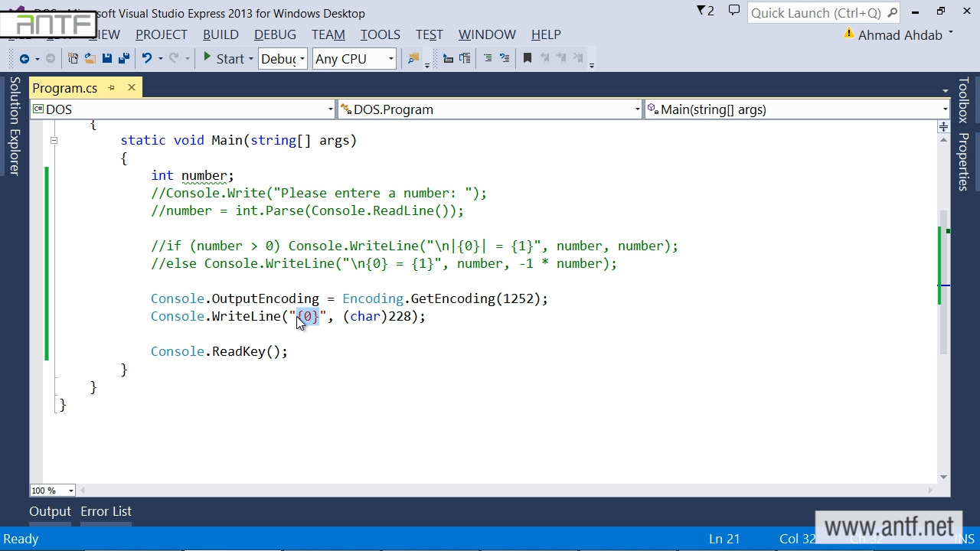Collapse the Main method outline region
The width and height of the screenshot is (980, 551).
[54, 140]
